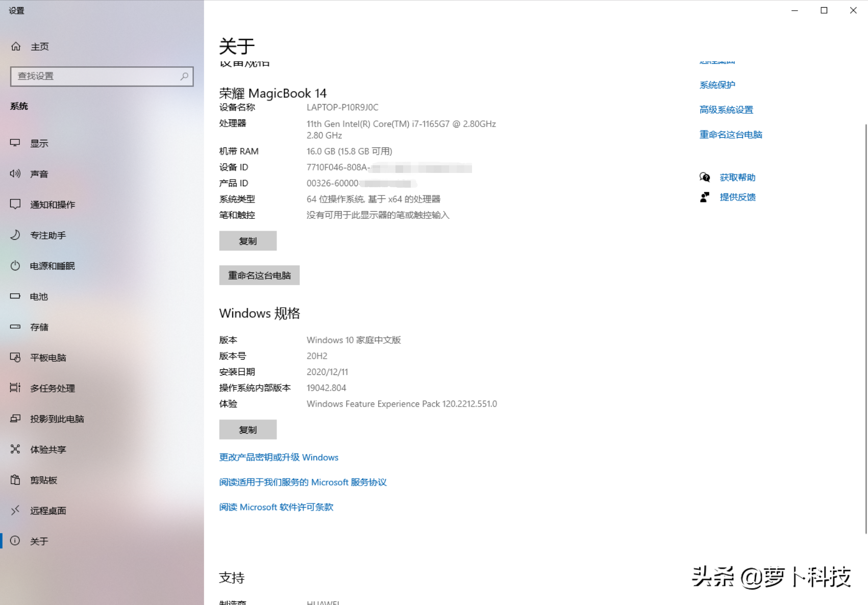Click the Clipboard (剪贴板) icon

click(15, 480)
